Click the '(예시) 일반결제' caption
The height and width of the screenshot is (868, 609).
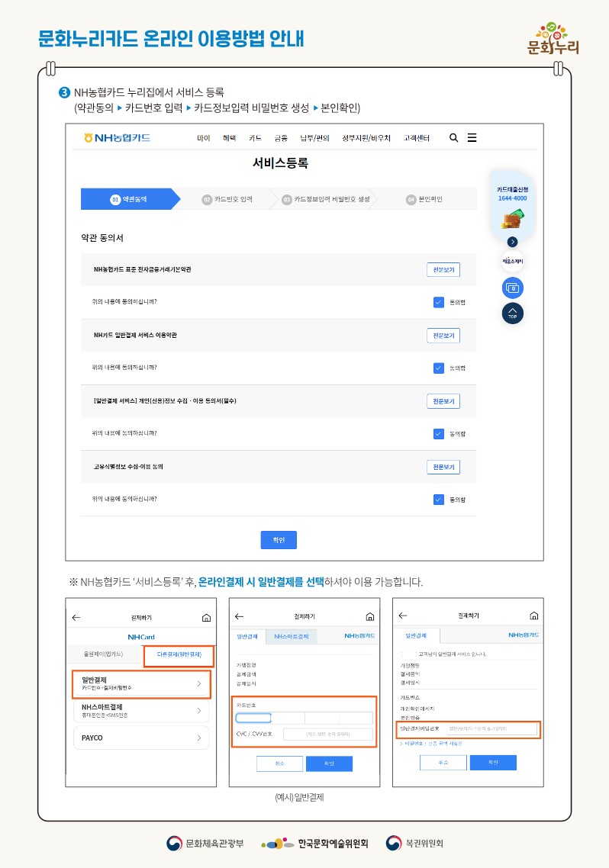[x=299, y=797]
